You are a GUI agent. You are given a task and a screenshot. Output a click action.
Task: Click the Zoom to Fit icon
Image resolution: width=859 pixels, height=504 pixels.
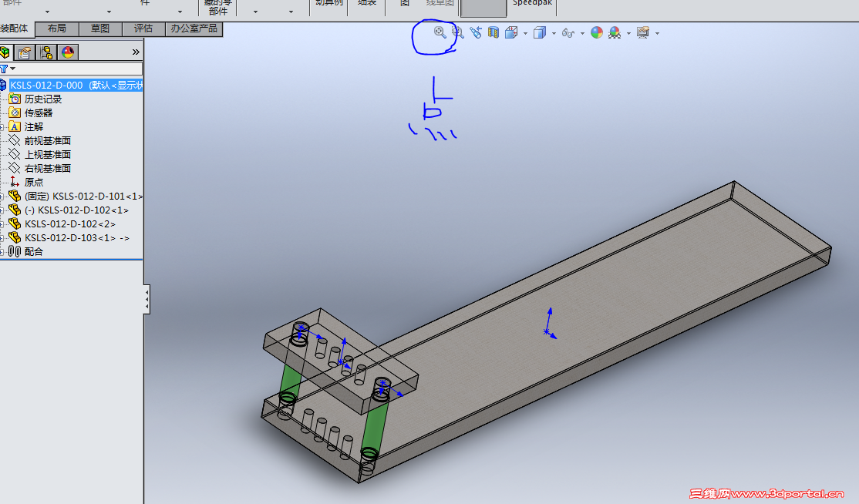(x=440, y=32)
